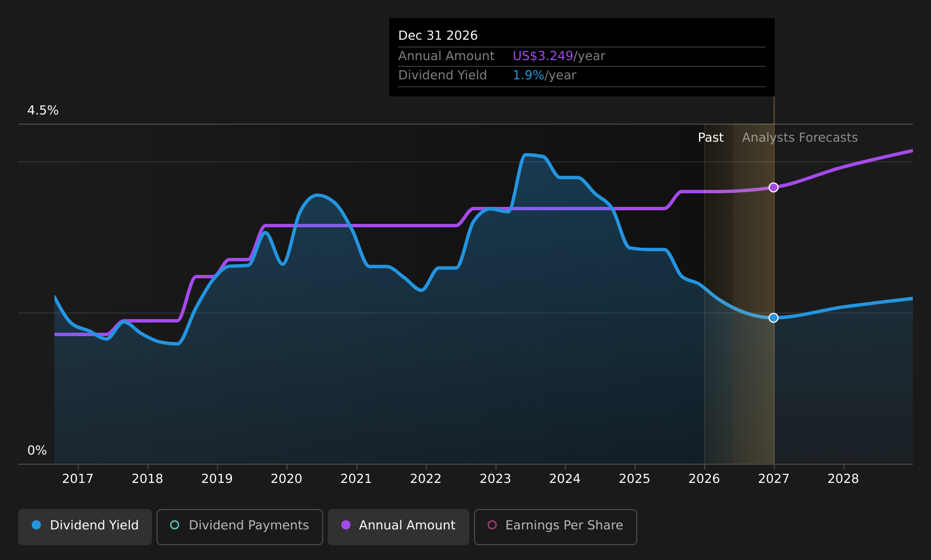
Task: Click the blue Dividend Yield data point marker
Action: click(x=773, y=318)
